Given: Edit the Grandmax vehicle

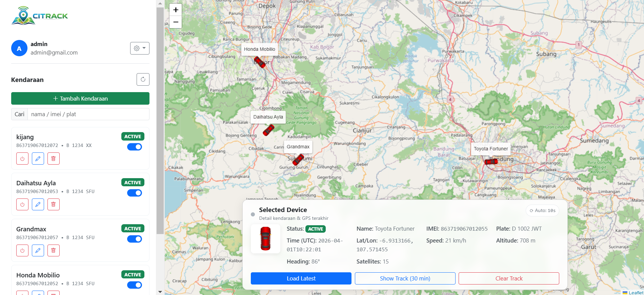Looking at the screenshot, I should click(38, 250).
